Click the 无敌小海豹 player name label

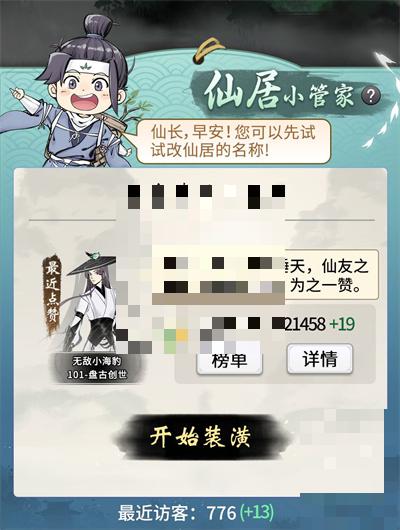[x=97, y=361]
